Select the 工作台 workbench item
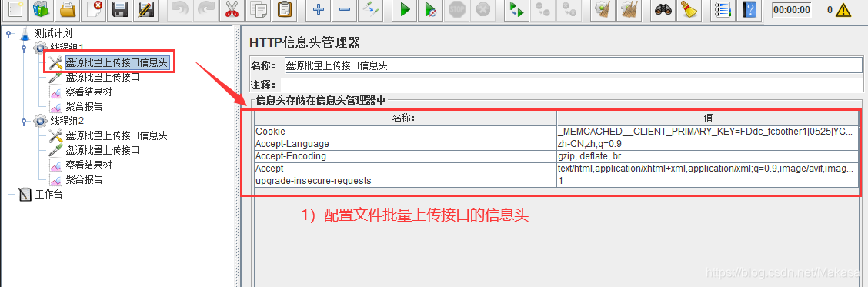 coord(50,195)
